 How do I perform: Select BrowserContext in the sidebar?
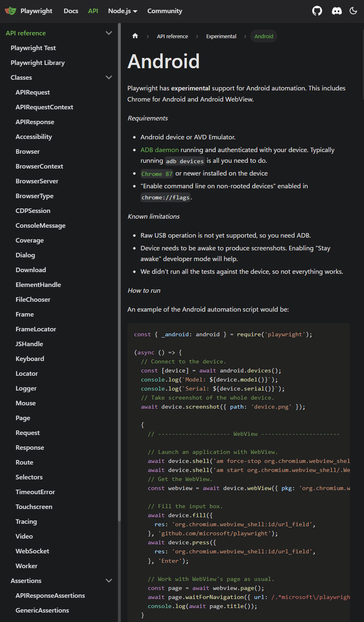click(39, 166)
